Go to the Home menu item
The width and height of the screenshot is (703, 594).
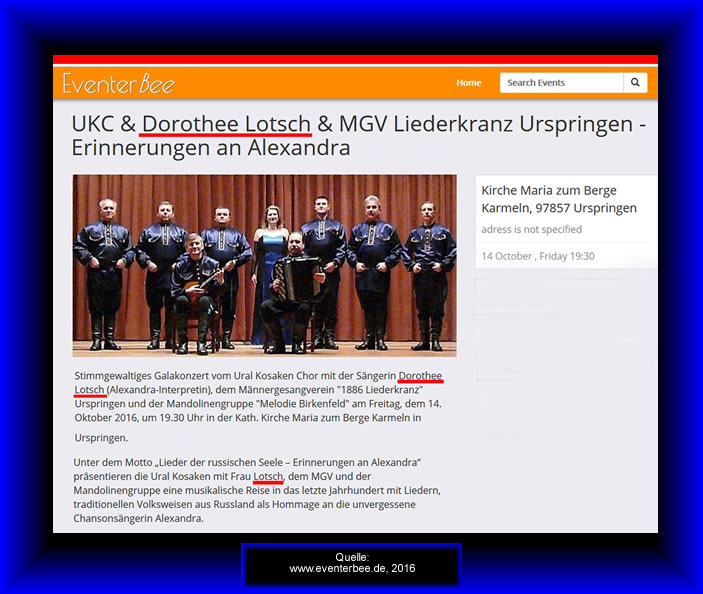click(x=469, y=83)
